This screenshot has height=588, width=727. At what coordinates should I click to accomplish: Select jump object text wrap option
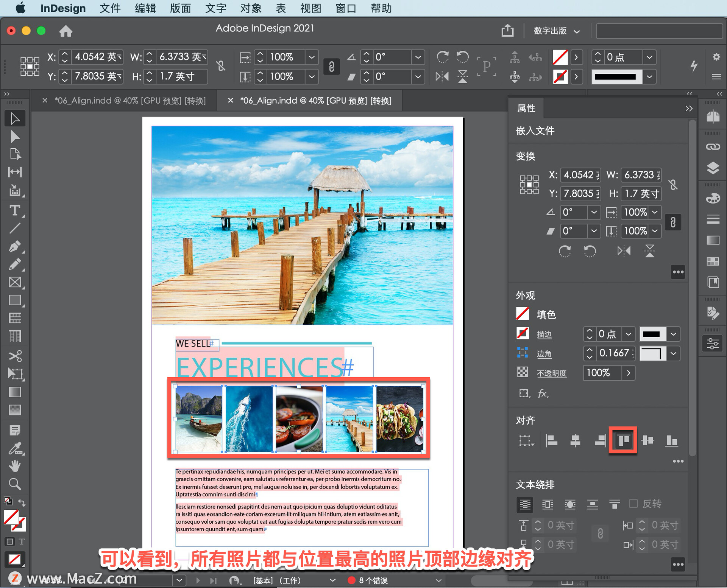pos(592,504)
